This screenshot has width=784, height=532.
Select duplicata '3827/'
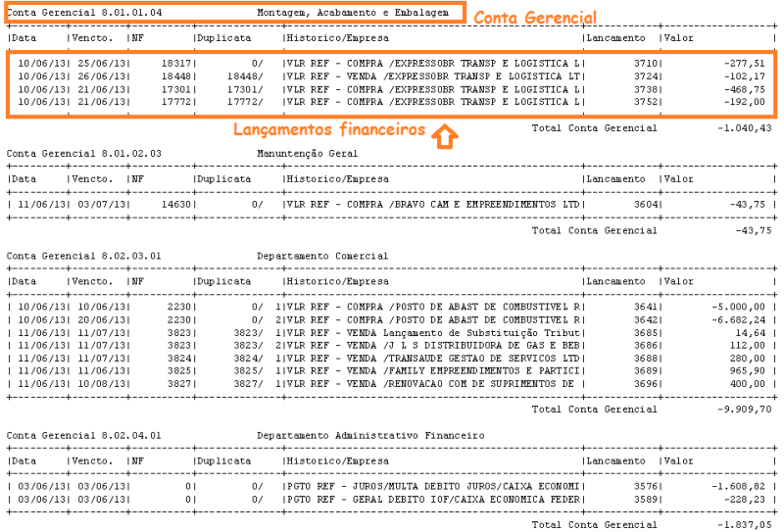pyautogui.click(x=248, y=384)
